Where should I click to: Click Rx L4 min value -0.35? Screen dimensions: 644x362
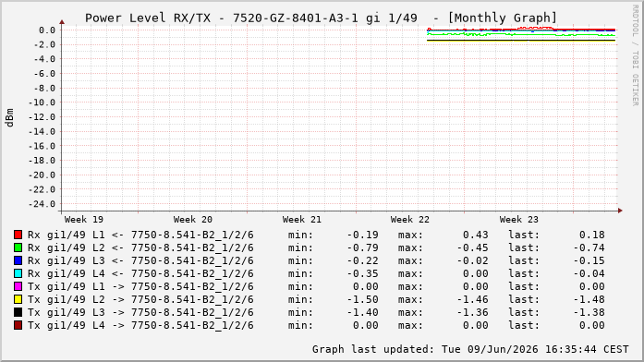(x=363, y=273)
